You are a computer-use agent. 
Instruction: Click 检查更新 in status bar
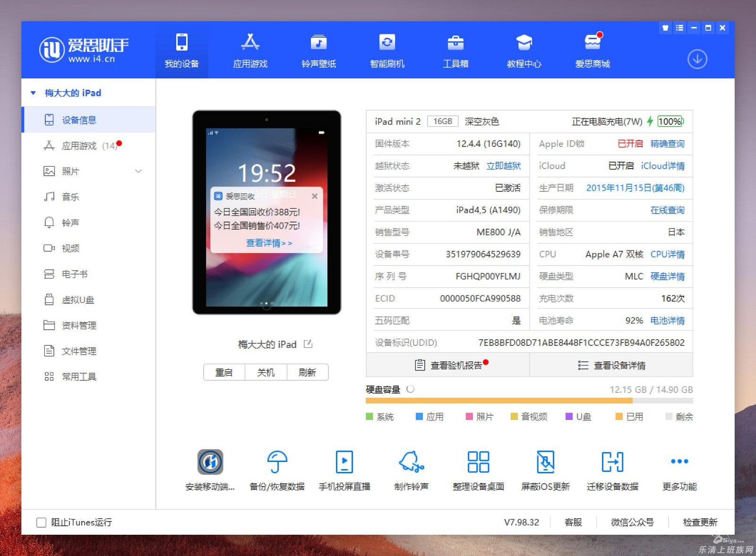point(700,522)
